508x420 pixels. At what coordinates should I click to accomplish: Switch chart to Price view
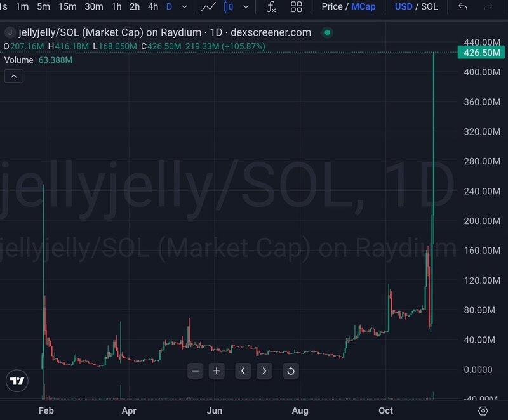pos(331,7)
